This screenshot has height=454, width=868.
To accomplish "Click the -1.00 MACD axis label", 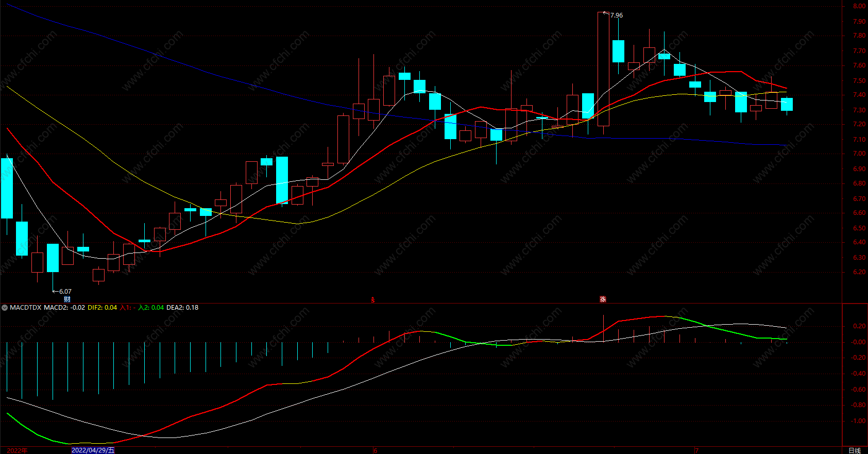I will (x=858, y=421).
